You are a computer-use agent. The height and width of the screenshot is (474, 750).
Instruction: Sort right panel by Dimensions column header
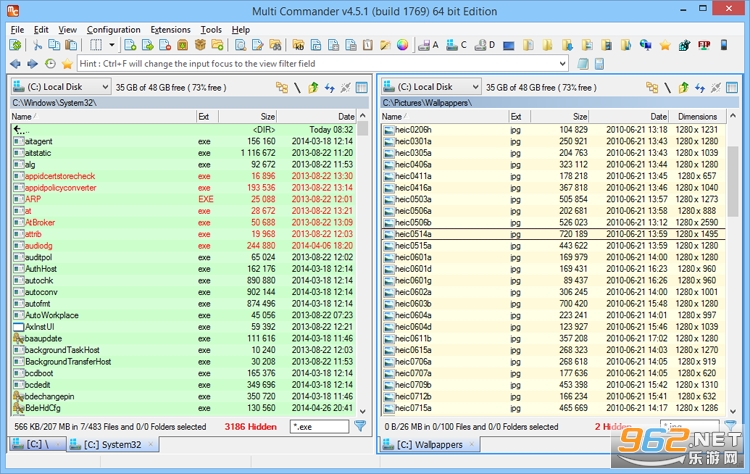point(697,117)
